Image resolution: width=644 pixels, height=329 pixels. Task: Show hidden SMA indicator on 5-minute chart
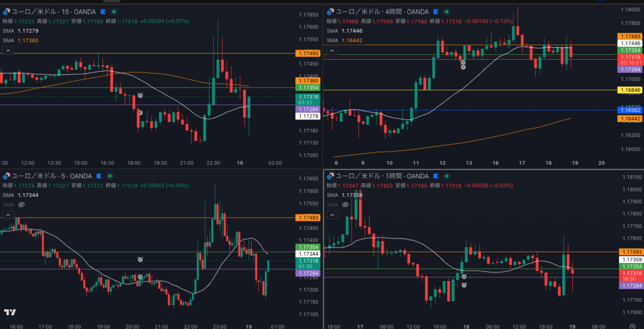pyautogui.click(x=21, y=204)
